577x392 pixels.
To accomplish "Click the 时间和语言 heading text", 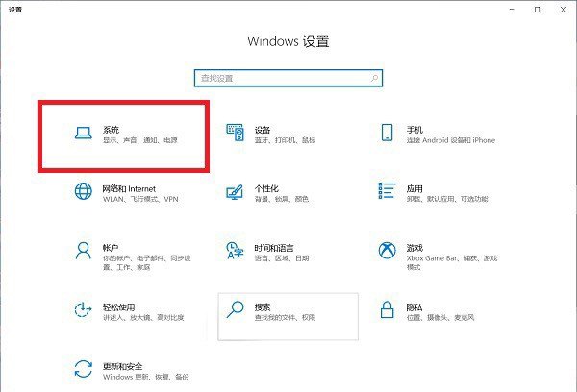I will [274, 248].
